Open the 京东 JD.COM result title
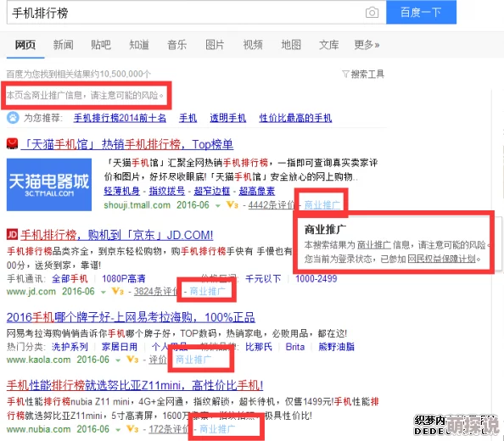Screen dimensions: 504x441 (x=117, y=235)
